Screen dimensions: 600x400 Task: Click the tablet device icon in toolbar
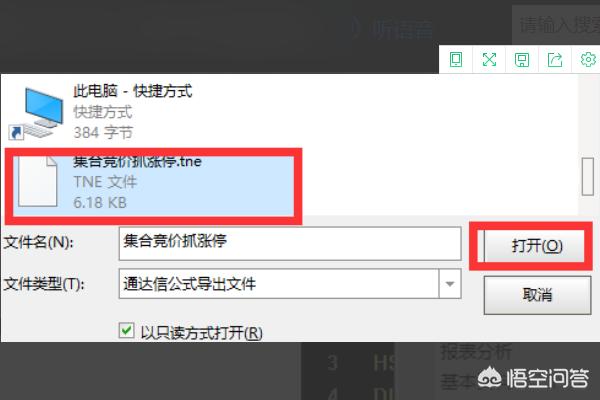point(456,59)
